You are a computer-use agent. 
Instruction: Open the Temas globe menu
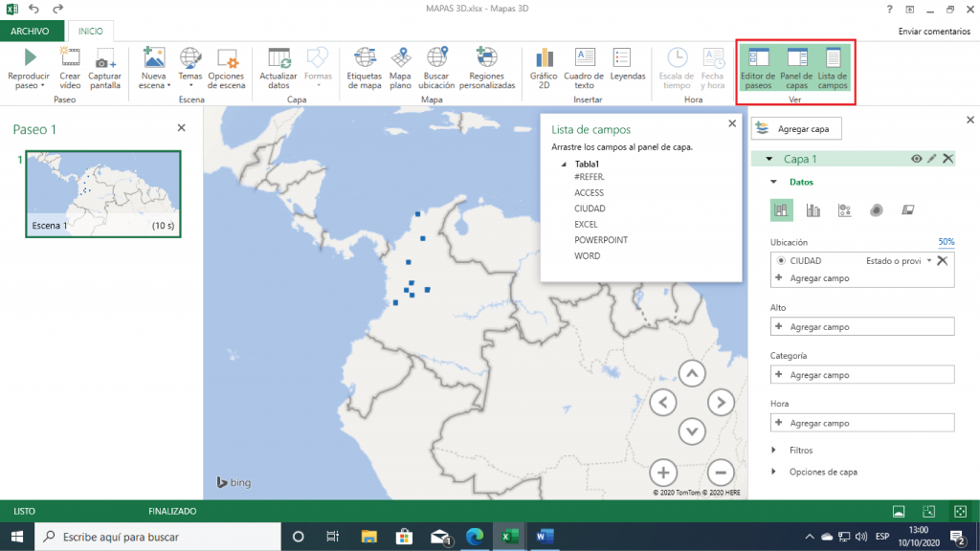click(190, 69)
